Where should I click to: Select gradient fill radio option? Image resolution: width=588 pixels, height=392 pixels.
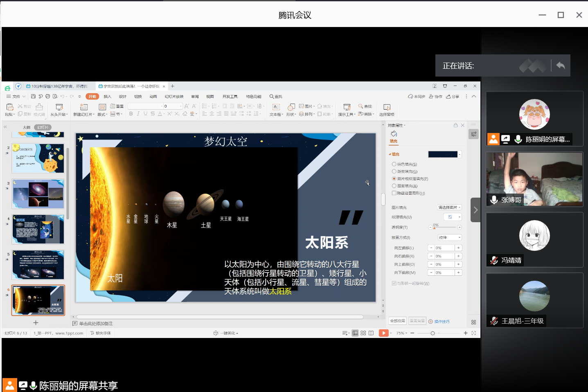pos(394,171)
